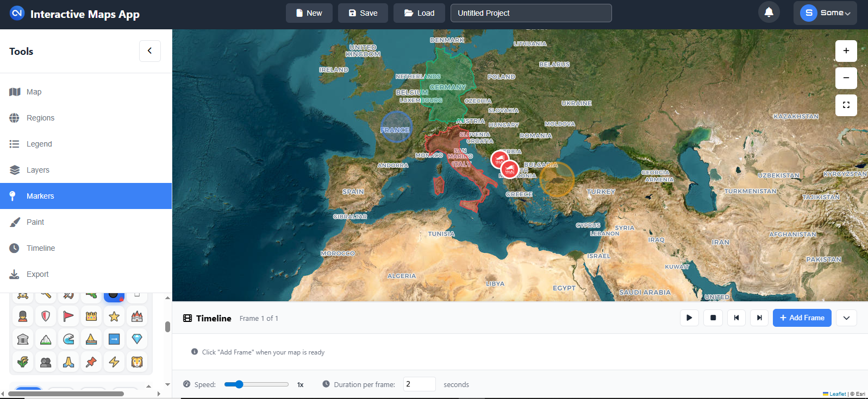
Task: Select the crown marker icon
Action: coord(91,316)
